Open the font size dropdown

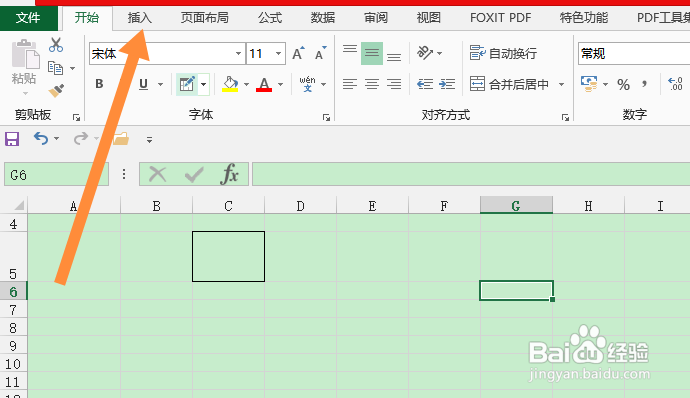(279, 54)
